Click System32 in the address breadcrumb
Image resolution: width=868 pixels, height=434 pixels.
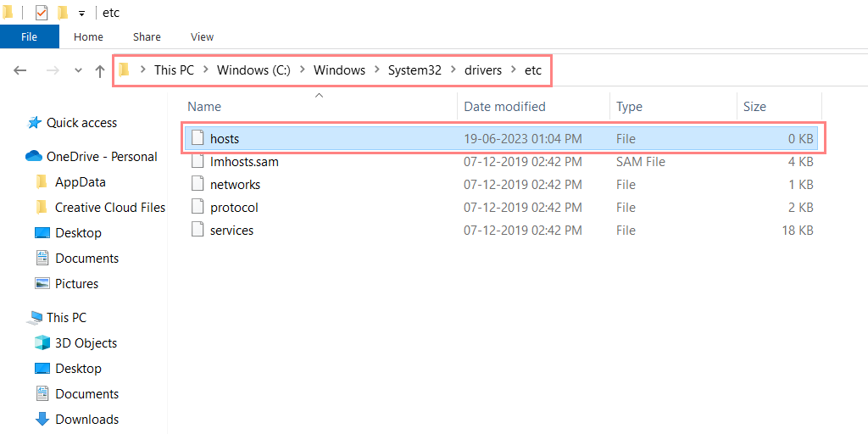pos(415,70)
